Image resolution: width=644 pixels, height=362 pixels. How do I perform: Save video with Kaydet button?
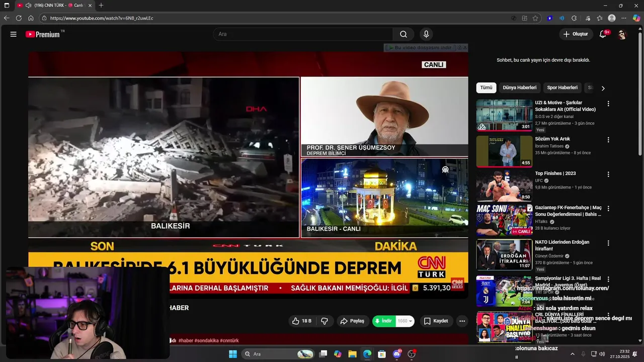[436, 321]
